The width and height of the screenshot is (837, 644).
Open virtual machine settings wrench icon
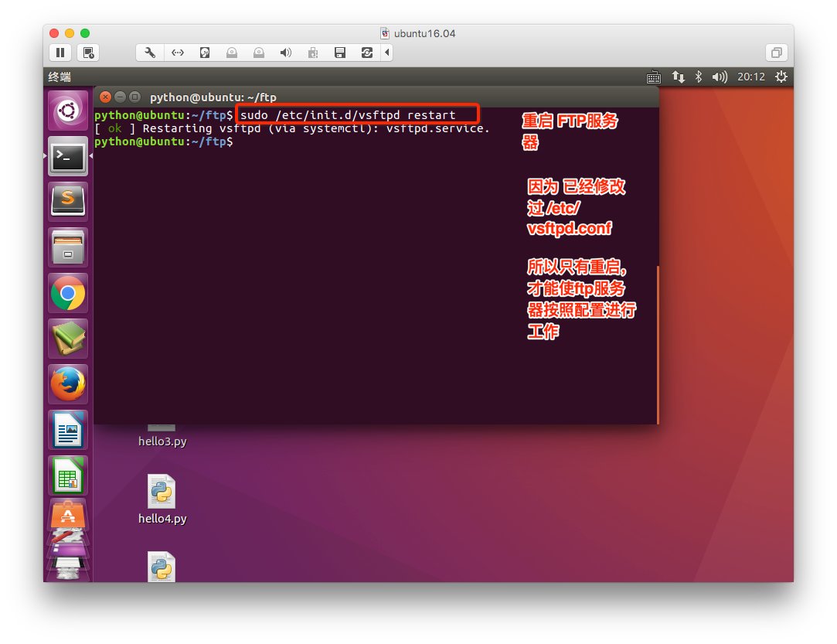tap(150, 53)
